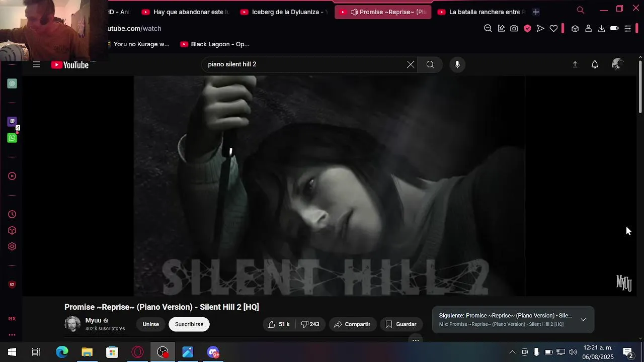The image size is (644, 362).
Task: Open the sidebar Extensions cube
Action: click(12, 230)
